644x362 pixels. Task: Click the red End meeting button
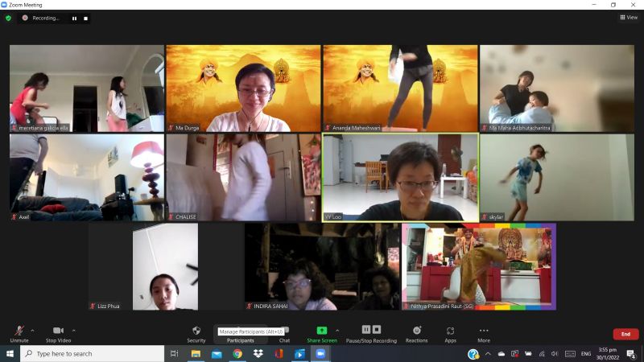[x=625, y=334]
